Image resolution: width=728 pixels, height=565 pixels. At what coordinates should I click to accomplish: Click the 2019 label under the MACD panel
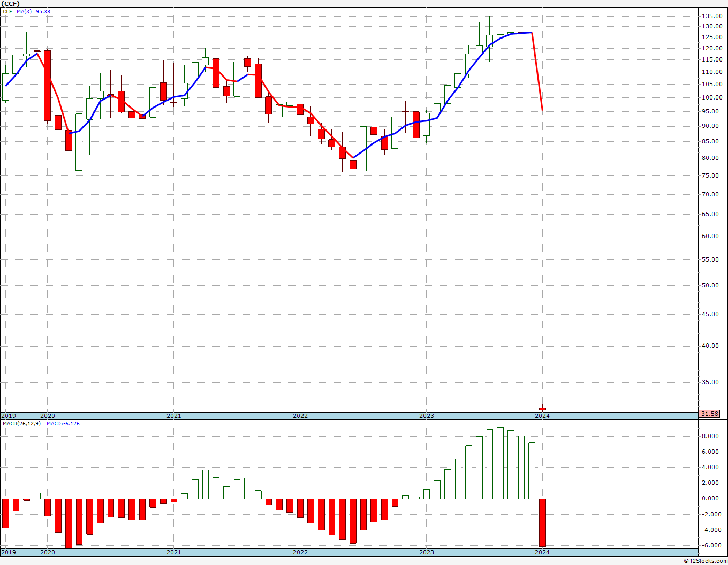pos(8,552)
